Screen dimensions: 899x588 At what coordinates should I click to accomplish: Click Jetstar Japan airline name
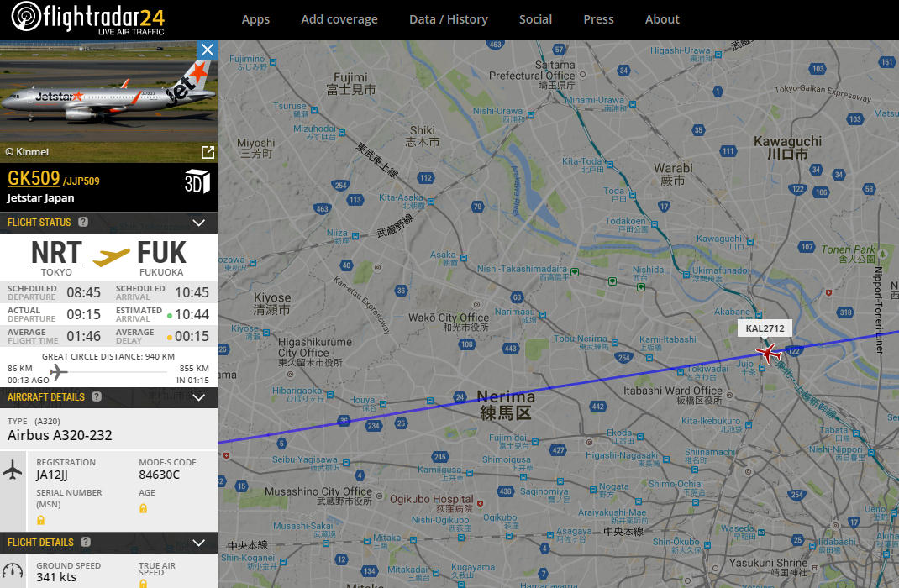point(40,197)
